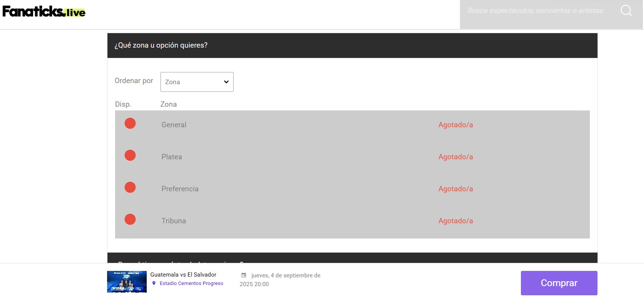
Task: Click the calendar icon next to the date
Action: coord(244,275)
